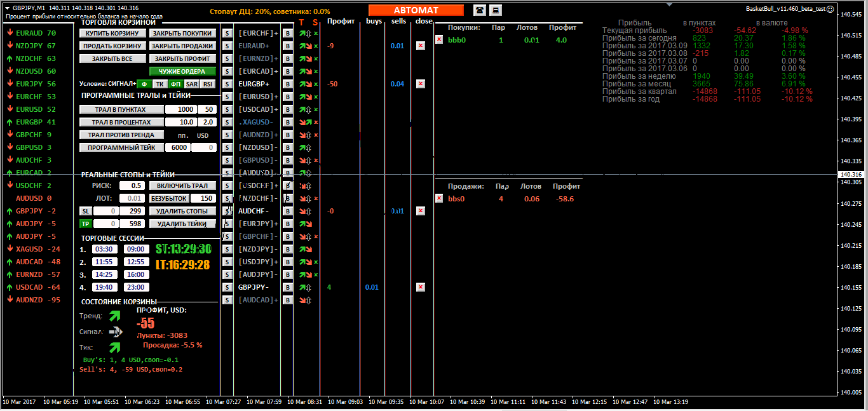Close the bbs0 sell basket with X

439,198
